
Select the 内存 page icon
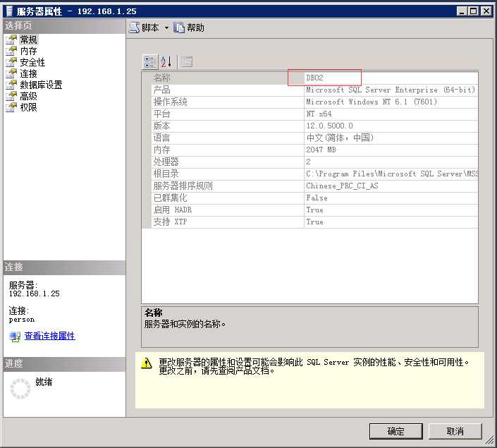11,51
